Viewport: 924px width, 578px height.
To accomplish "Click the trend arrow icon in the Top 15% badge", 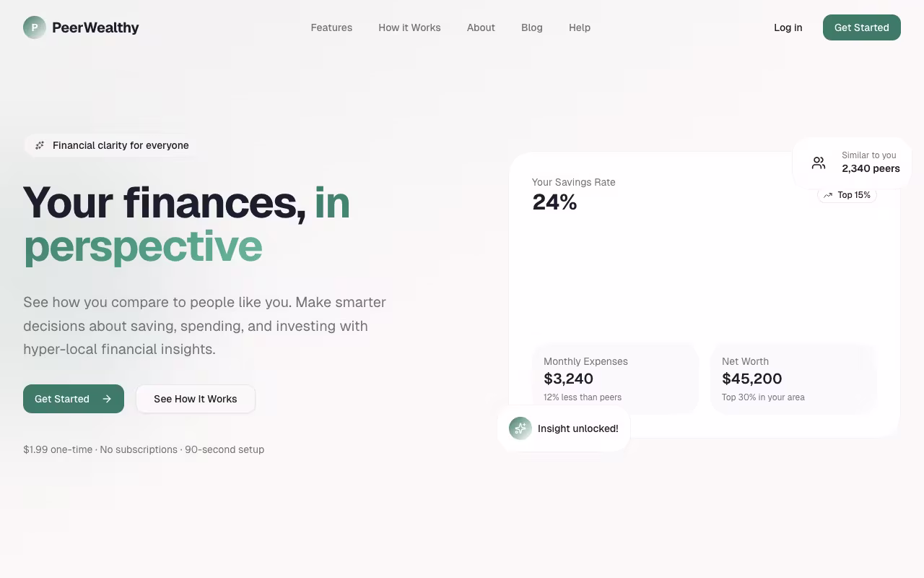I will 828,194.
